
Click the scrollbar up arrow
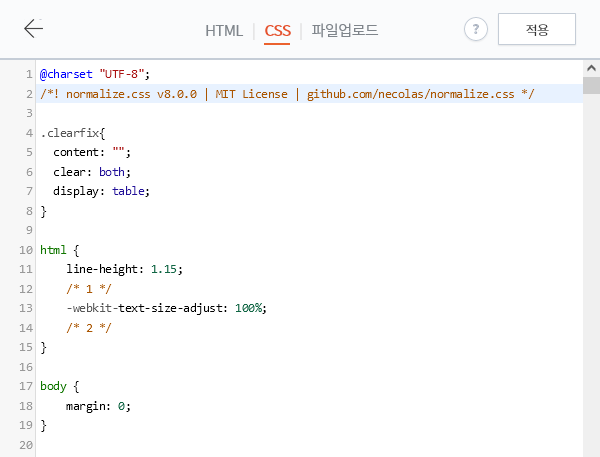click(592, 68)
